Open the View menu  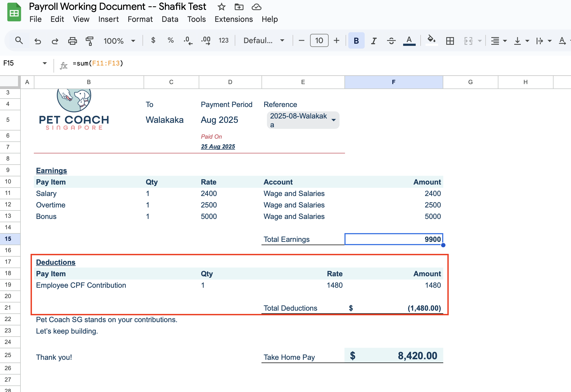[81, 19]
